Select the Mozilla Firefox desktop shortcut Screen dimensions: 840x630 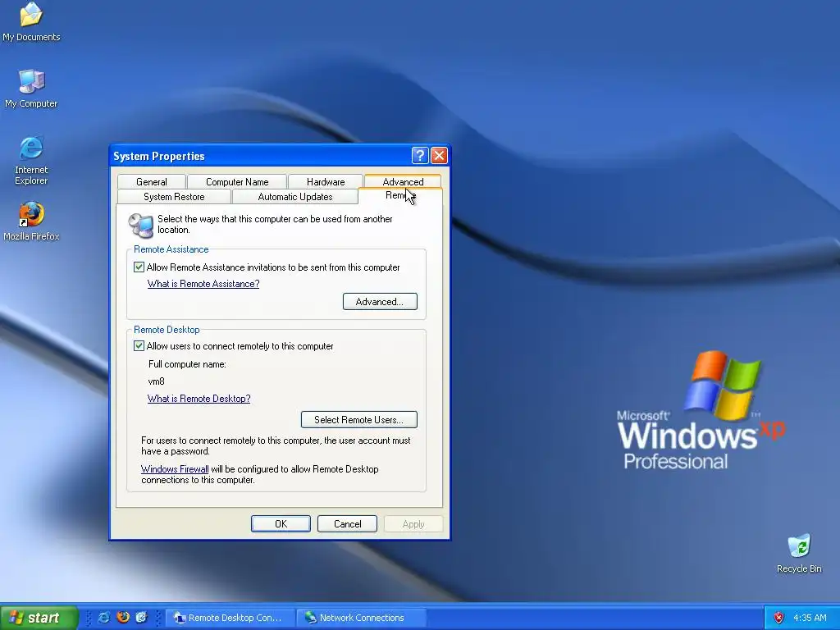click(31, 221)
